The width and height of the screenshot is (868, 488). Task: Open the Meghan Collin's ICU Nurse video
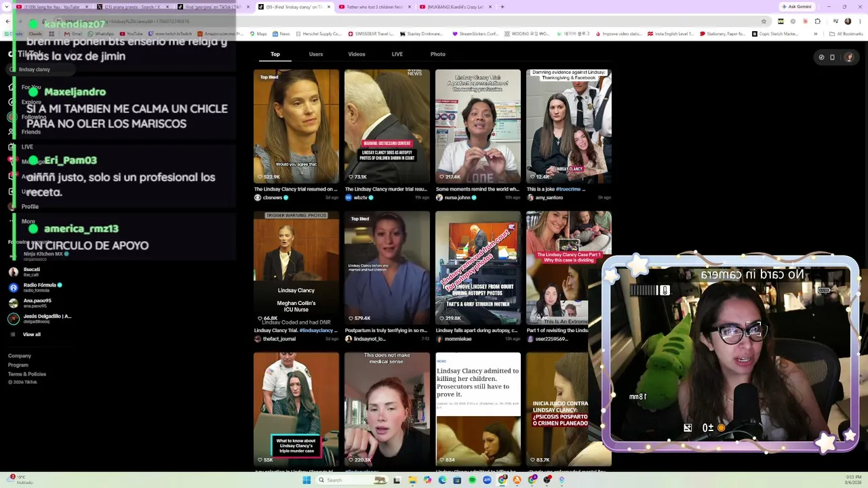[x=296, y=268]
